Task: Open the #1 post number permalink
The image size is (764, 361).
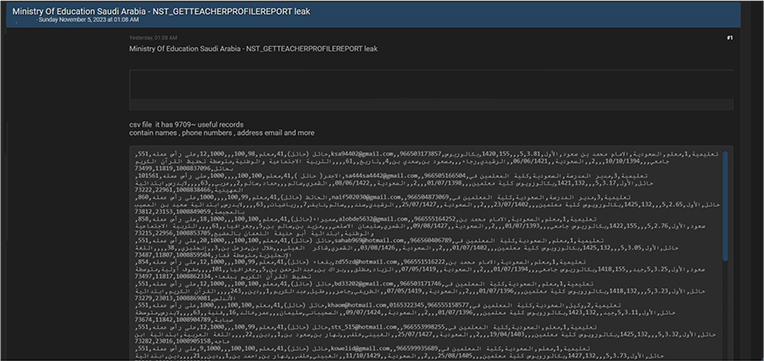Action: (729, 38)
